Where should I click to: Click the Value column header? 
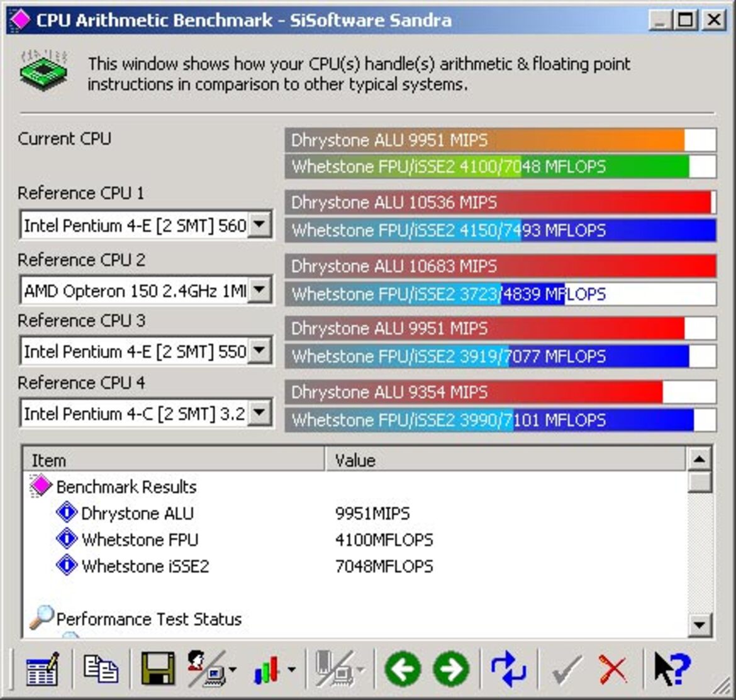tap(505, 460)
